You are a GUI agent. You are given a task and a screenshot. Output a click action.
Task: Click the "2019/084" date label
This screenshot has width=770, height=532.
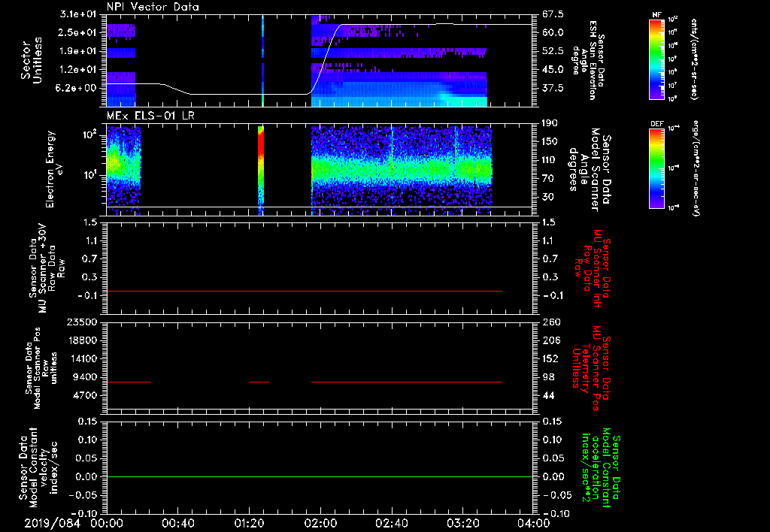(52, 523)
